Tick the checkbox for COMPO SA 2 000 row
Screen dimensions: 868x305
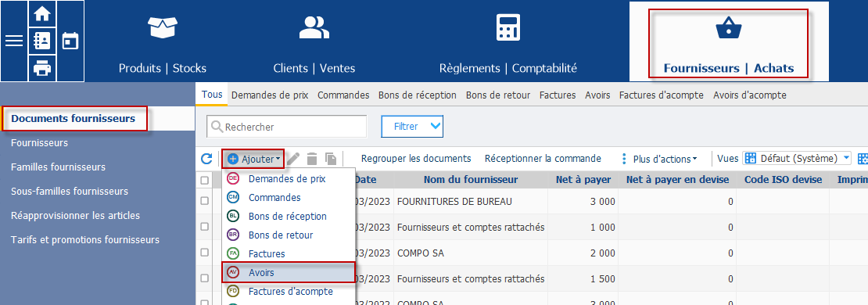coord(205,253)
